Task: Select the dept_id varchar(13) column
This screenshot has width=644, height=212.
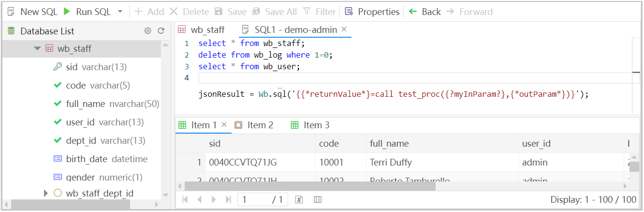Action: 99,141
